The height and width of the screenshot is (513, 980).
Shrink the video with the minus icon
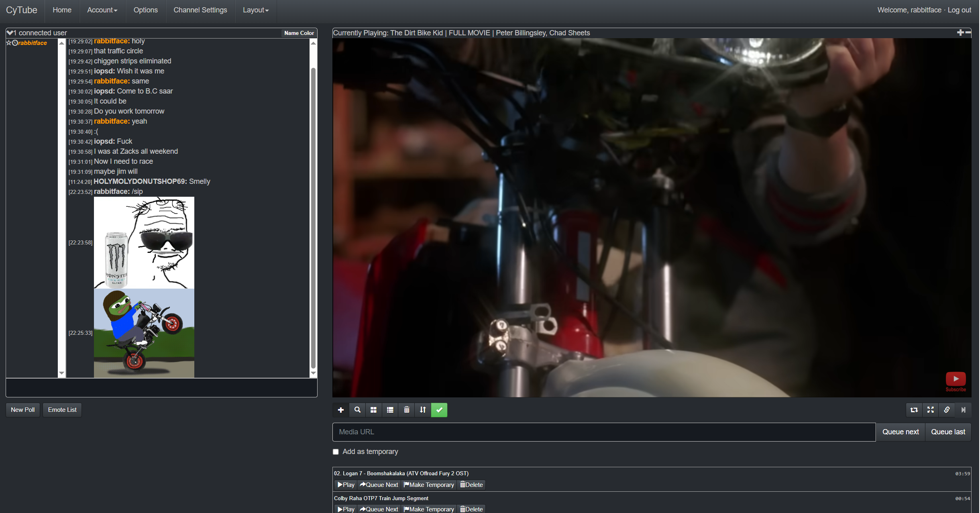(968, 33)
